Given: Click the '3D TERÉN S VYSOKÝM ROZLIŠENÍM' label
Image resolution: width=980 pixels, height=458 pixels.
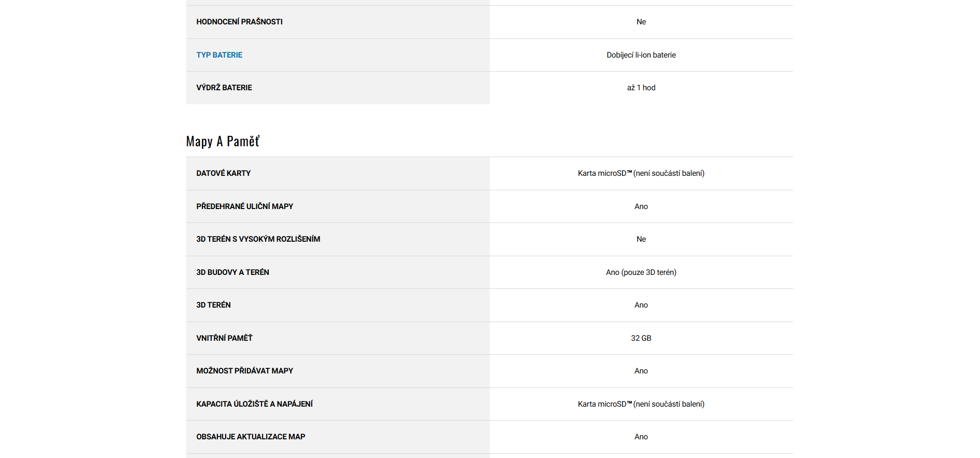Looking at the screenshot, I should click(x=258, y=239).
